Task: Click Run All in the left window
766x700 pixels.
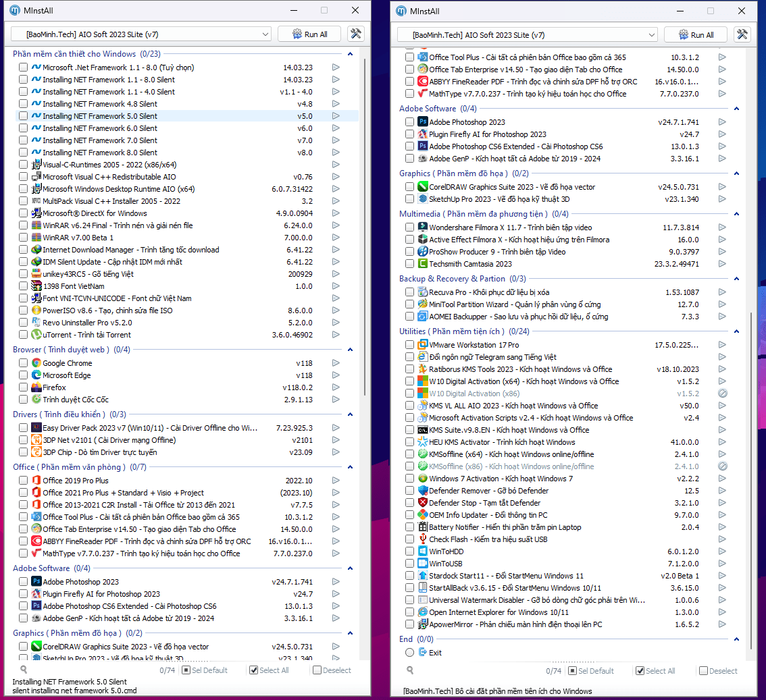Action: pos(310,34)
